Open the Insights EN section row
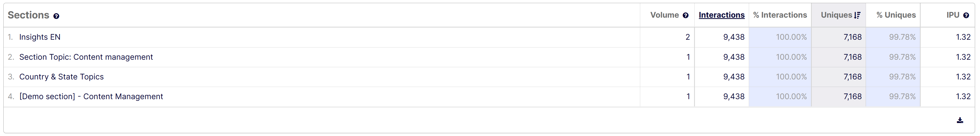Screen dimensions: 980x136 (40, 37)
